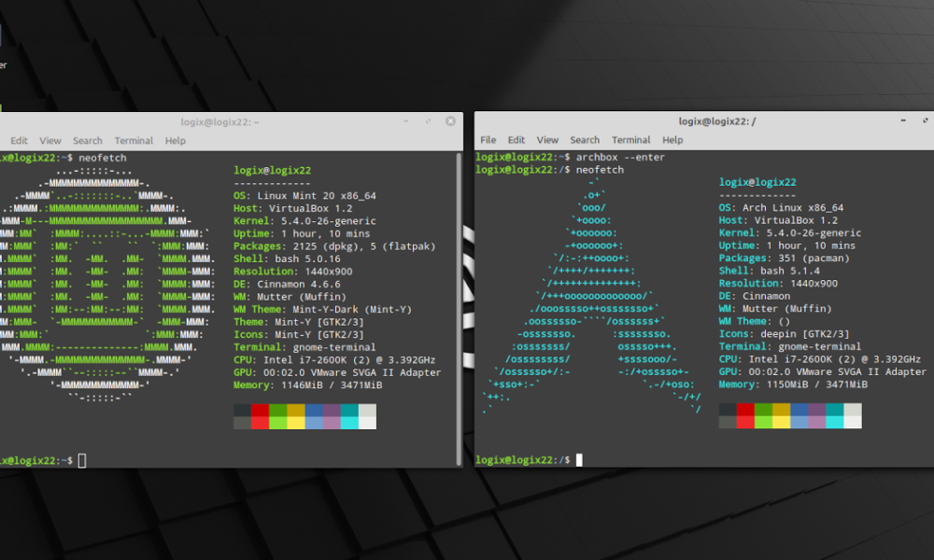The image size is (934, 560).
Task: Open View menu in right terminal window
Action: (547, 140)
